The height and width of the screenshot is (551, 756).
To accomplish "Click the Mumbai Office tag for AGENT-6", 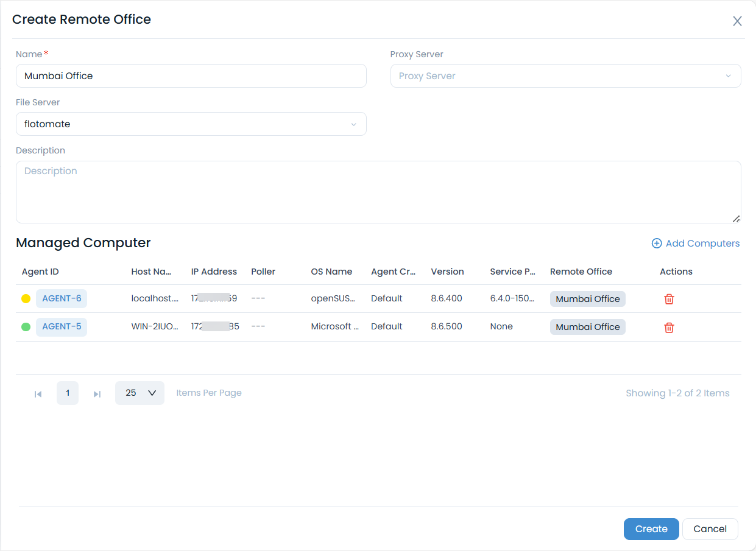I will tap(587, 299).
